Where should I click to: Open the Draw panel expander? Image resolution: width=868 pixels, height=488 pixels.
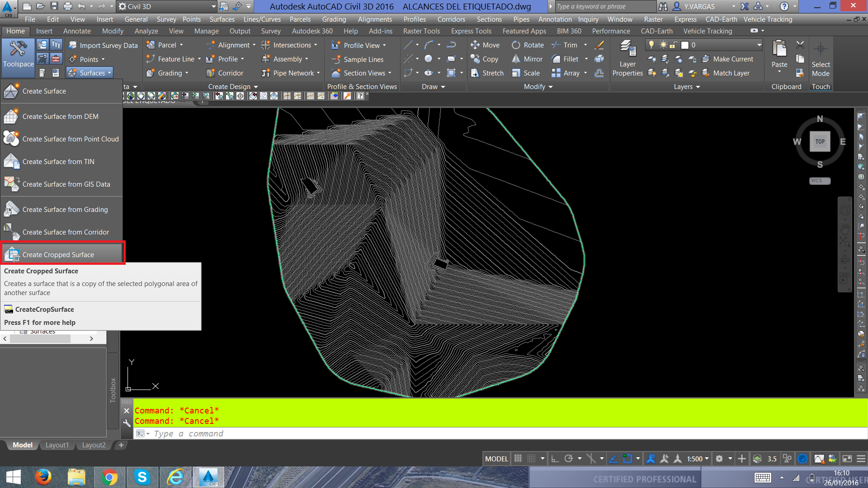tap(442, 87)
